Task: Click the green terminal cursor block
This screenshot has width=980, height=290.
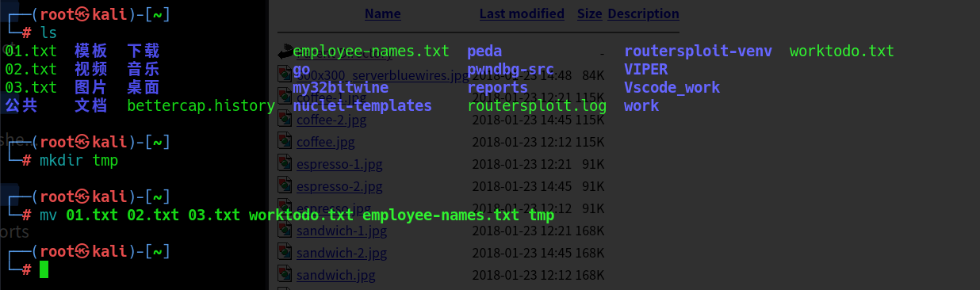Action: pos(44,269)
